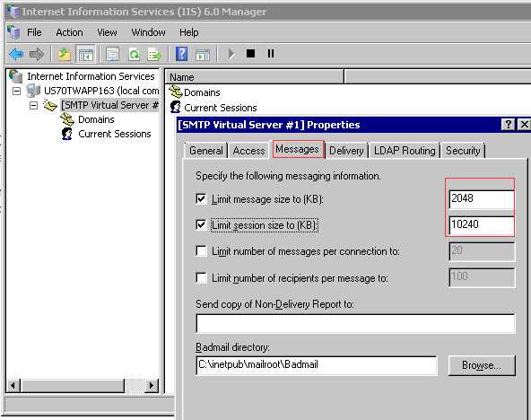Uncheck Limit message size to (KB)
The height and width of the screenshot is (420, 531).
pyautogui.click(x=201, y=198)
